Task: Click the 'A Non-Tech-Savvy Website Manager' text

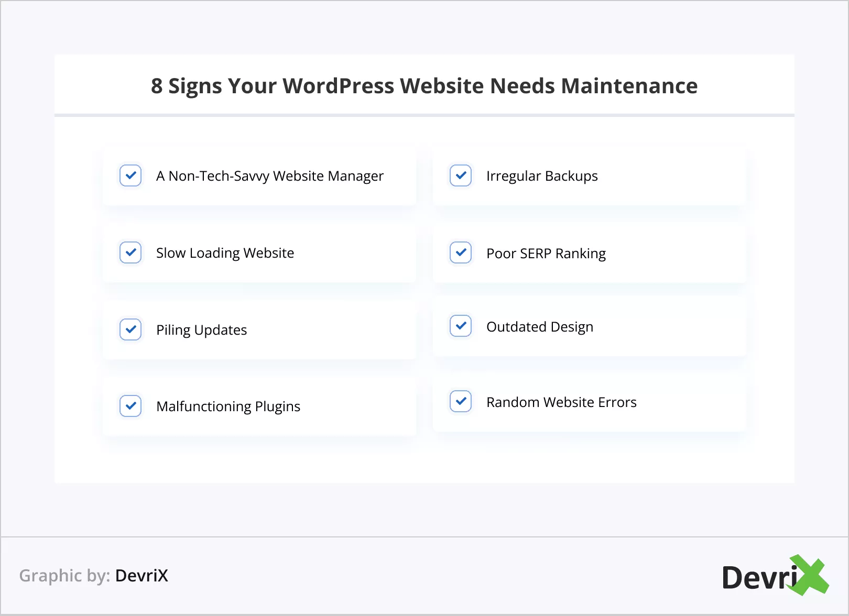Action: tap(270, 176)
